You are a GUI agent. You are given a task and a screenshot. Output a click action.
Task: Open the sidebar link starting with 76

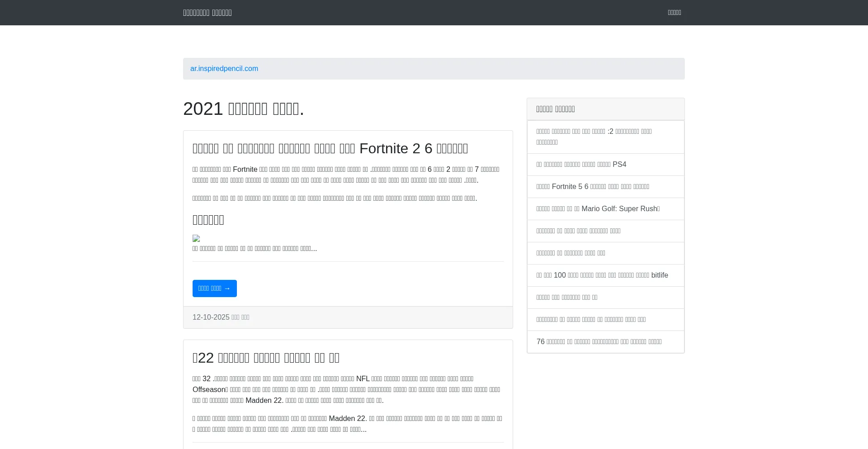(x=599, y=342)
